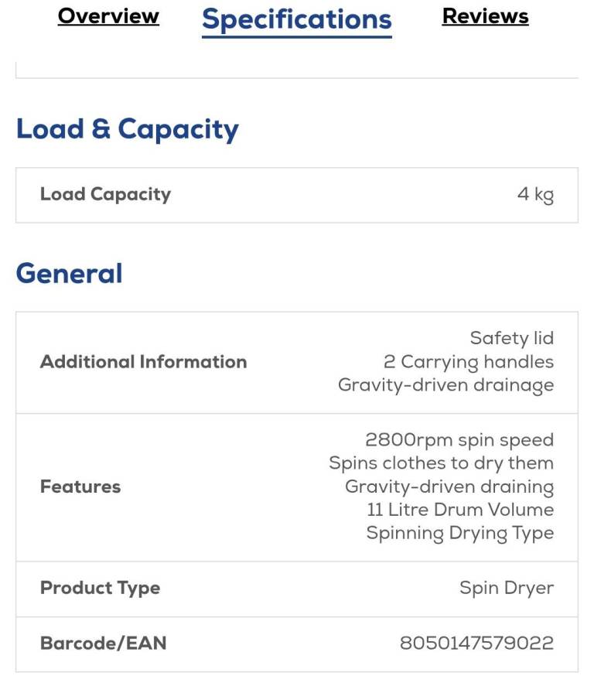Select the barcode number 8050147579022
Screen dimensions: 594x700
[476, 644]
